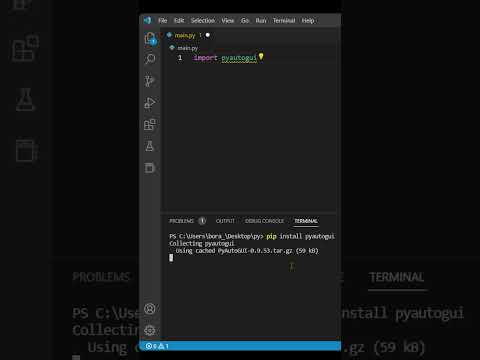Open the File menu

click(x=162, y=21)
